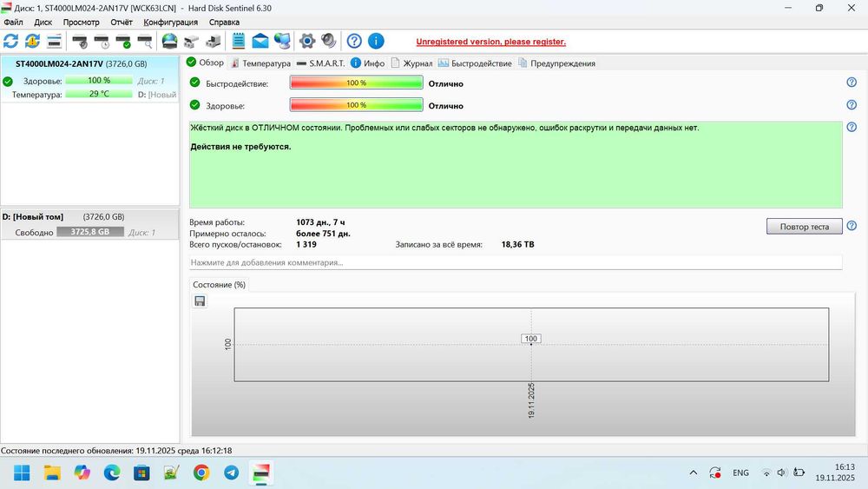Click the Свободно 3725,8 GB bar
Image resolution: width=868 pixels, height=489 pixels.
click(90, 232)
